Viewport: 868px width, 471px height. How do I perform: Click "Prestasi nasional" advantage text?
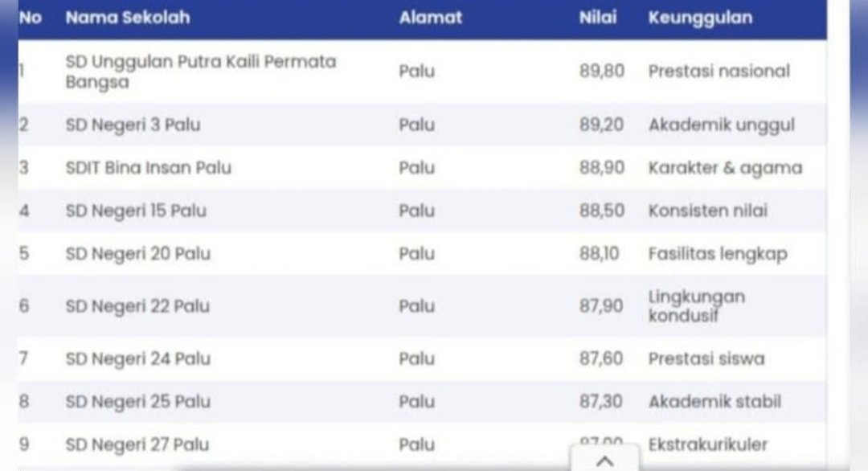(x=719, y=71)
